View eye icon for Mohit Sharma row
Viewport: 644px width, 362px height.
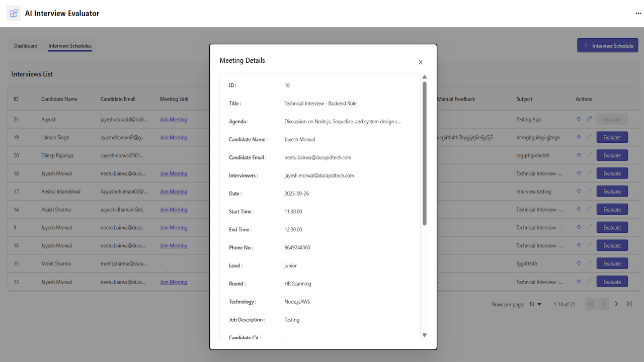pos(579,263)
